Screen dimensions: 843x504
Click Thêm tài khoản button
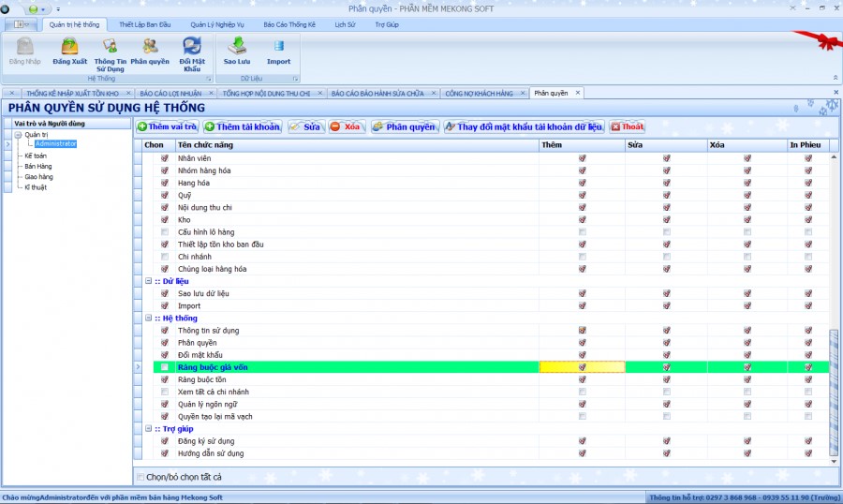point(242,127)
